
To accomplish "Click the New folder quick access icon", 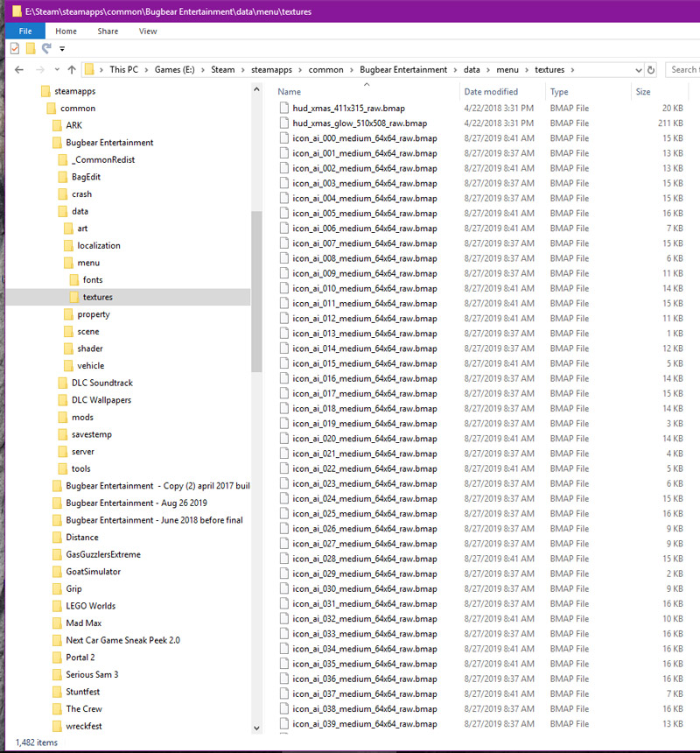I will click(31, 48).
